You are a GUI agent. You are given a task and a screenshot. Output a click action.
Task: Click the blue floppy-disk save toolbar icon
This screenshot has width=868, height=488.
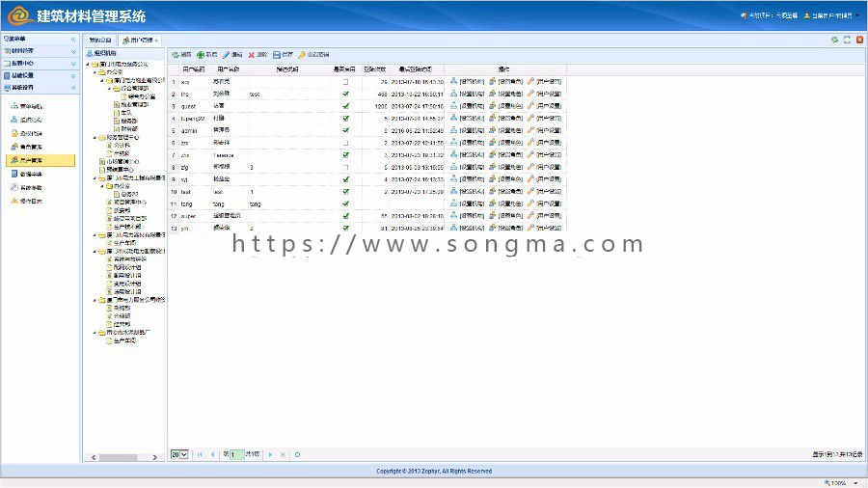coord(276,55)
